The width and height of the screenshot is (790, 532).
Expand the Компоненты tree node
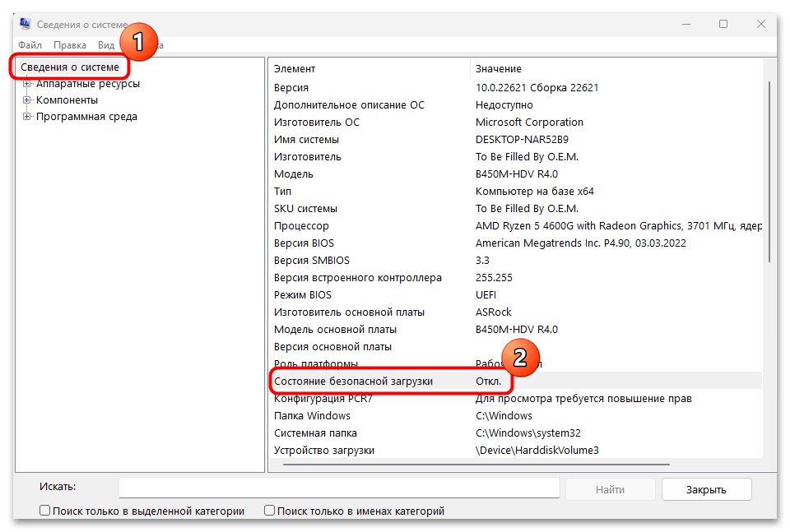[x=27, y=100]
